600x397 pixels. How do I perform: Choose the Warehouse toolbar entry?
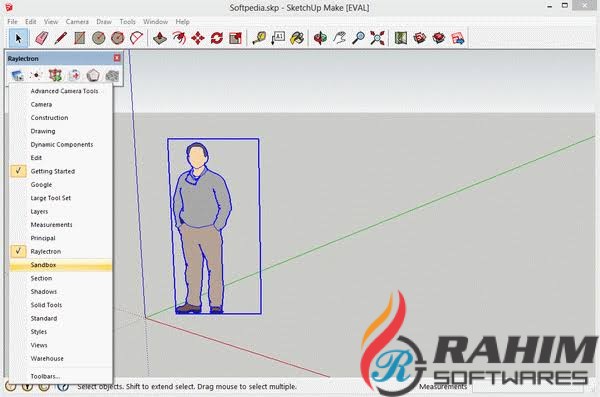coord(60,359)
